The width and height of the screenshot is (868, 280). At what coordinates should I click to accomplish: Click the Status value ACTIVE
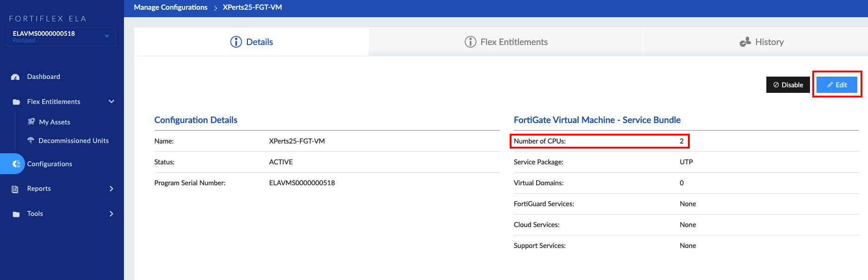281,162
